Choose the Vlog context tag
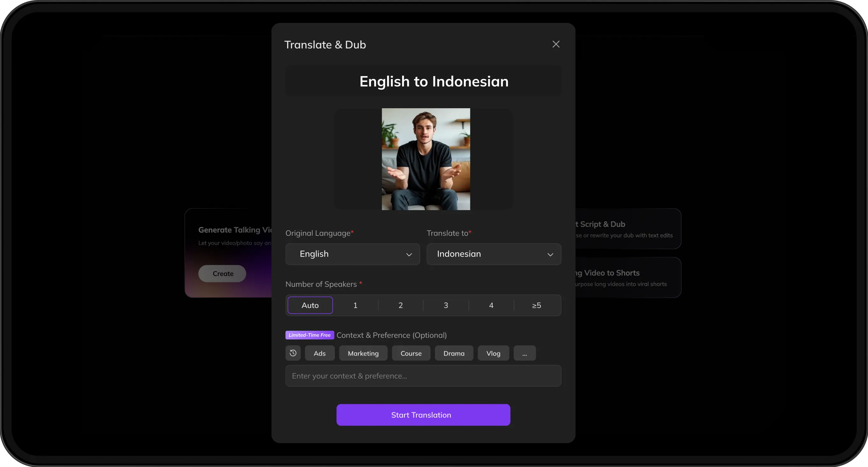 click(493, 353)
